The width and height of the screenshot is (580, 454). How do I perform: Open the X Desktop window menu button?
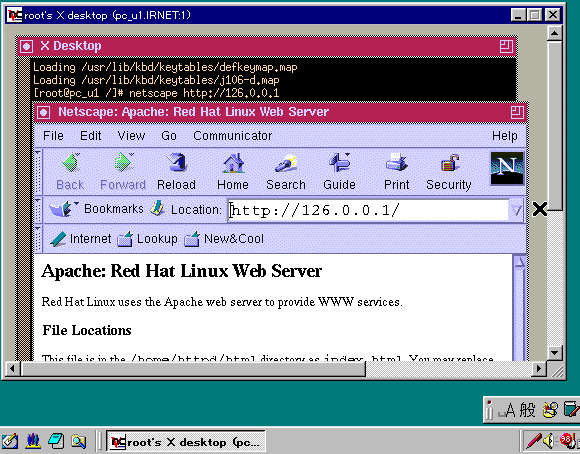tap(26, 47)
